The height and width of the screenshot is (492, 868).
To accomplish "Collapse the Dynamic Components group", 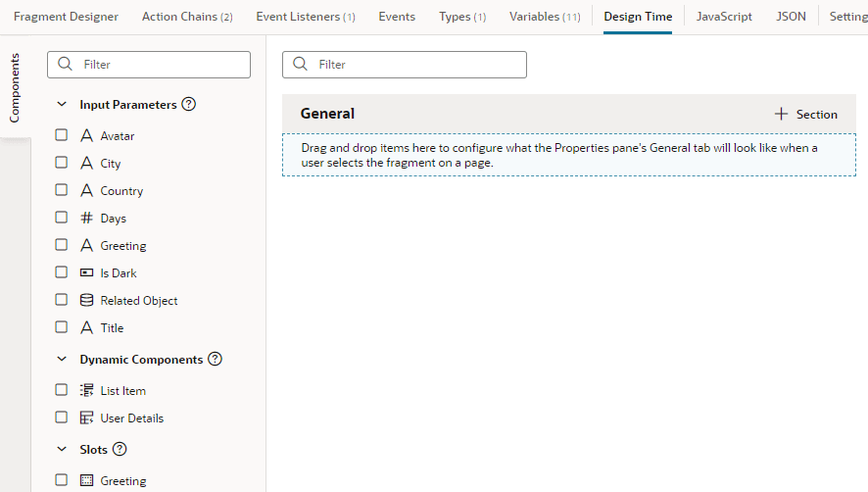I will (62, 359).
